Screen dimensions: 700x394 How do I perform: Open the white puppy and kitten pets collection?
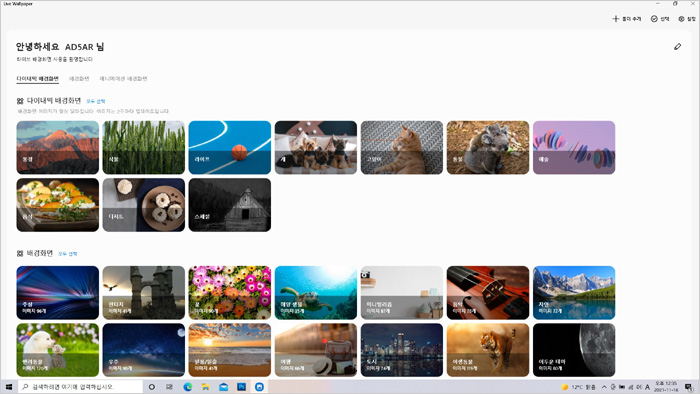pyautogui.click(x=58, y=350)
